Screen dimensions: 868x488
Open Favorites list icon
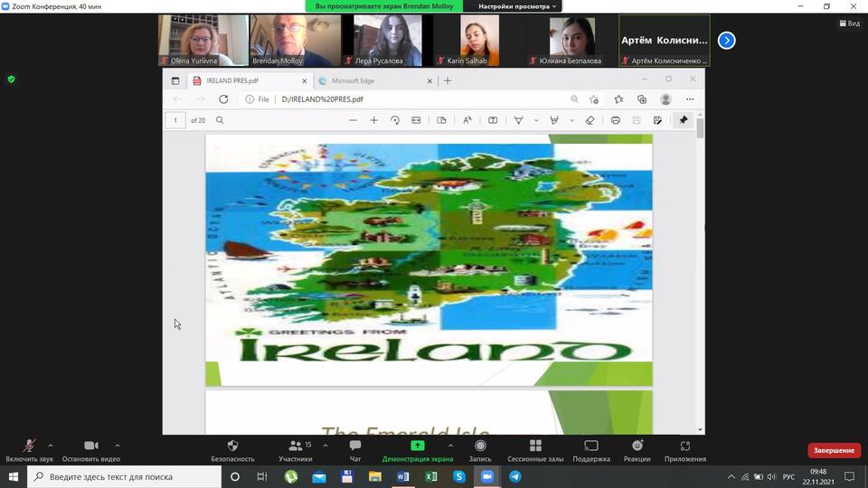click(x=618, y=99)
